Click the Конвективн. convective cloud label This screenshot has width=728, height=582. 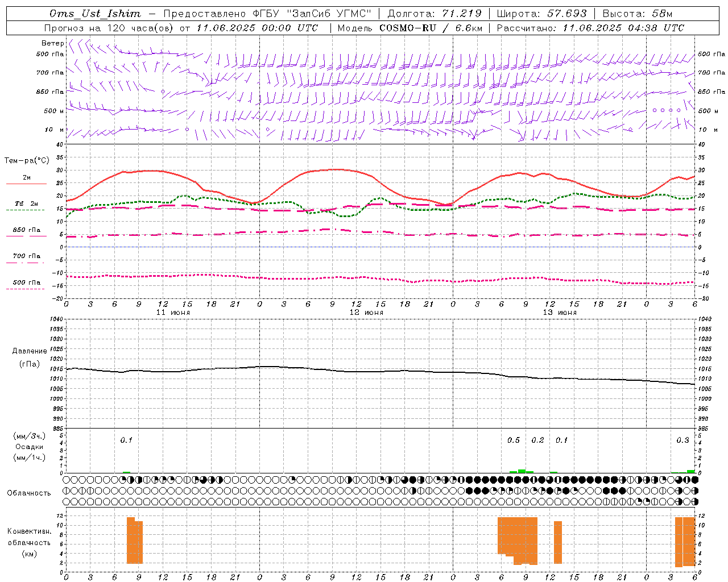pos(30,531)
